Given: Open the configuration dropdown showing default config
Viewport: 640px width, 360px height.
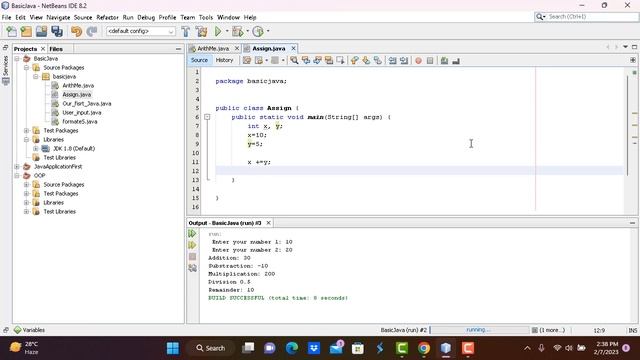Looking at the screenshot, I should [x=141, y=31].
